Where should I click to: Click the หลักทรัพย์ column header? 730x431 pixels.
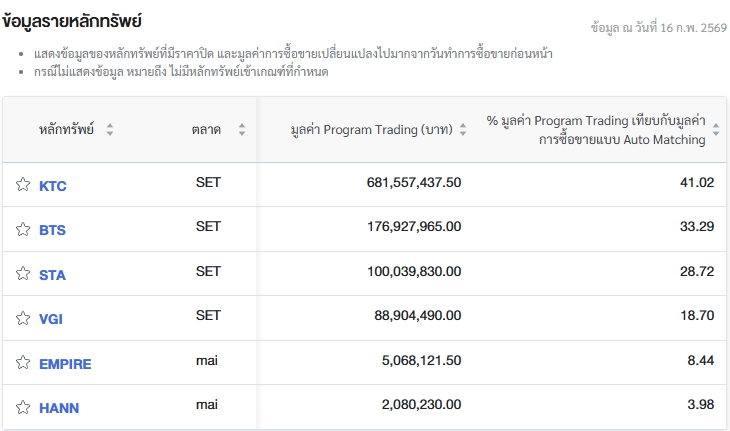(x=66, y=129)
